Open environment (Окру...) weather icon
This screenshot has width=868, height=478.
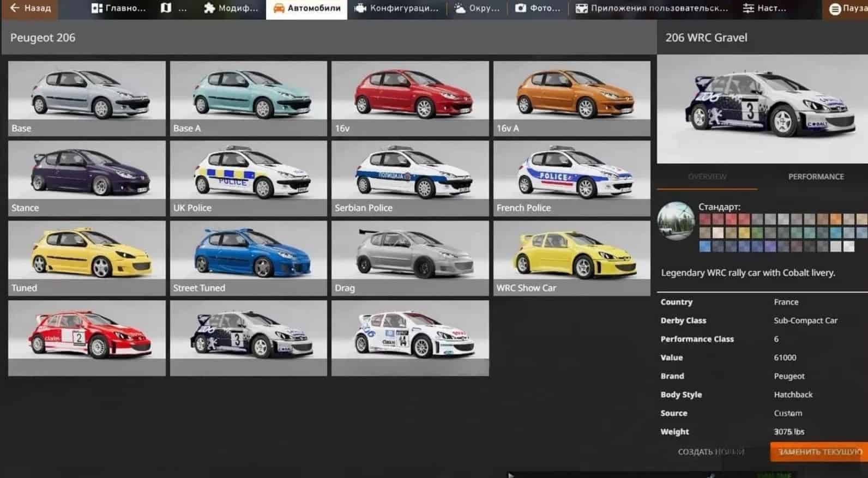click(x=460, y=8)
